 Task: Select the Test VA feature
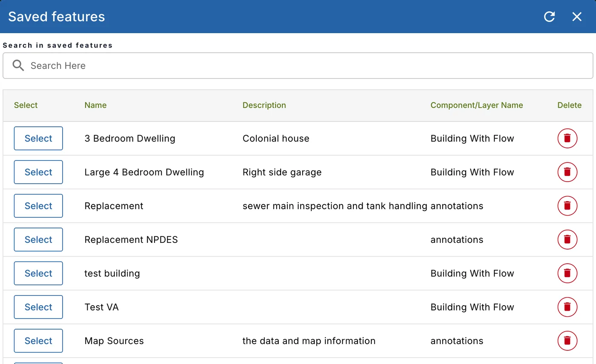pyautogui.click(x=38, y=307)
